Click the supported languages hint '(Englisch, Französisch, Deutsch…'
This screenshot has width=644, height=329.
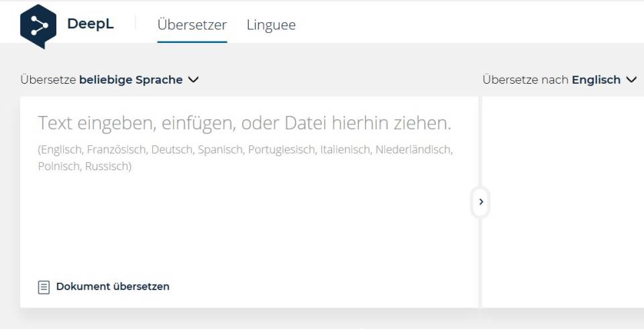point(246,157)
